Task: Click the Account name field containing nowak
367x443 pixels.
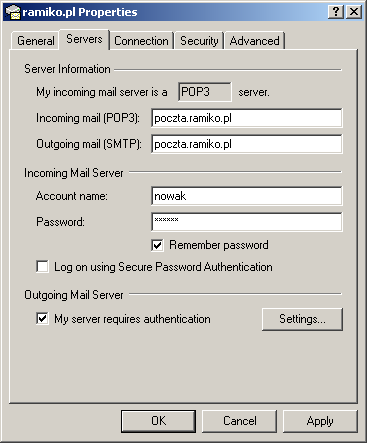Action: tap(247, 196)
